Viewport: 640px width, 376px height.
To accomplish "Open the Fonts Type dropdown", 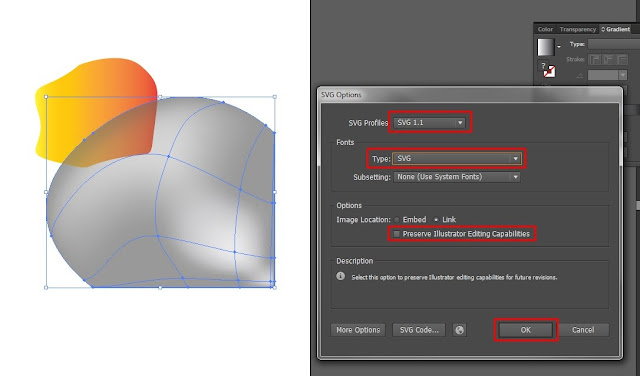I will coord(457,158).
